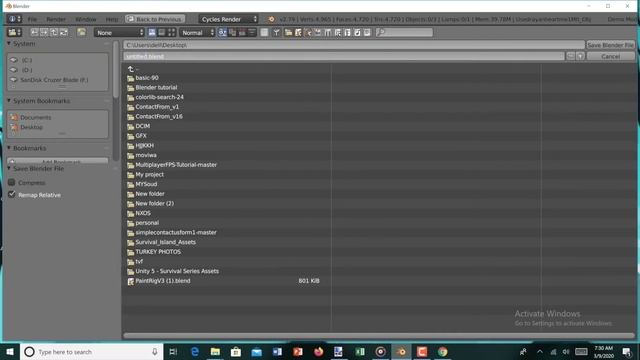Toggle folder filter
Viewport: 640px width, 360px height.
click(288, 32)
